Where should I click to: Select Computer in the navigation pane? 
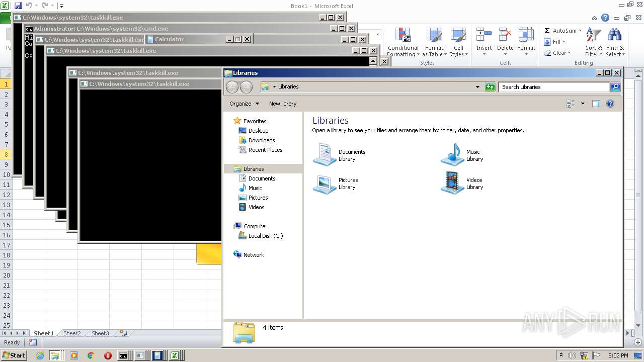pos(255,226)
